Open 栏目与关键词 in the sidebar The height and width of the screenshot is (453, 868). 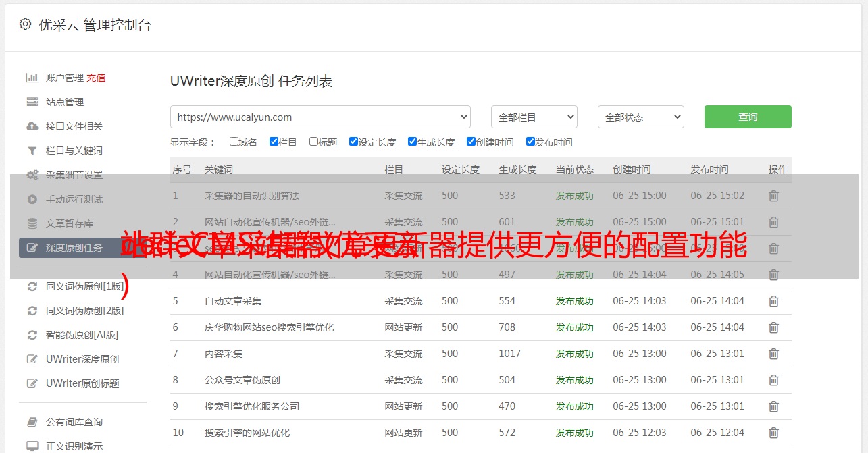point(74,151)
